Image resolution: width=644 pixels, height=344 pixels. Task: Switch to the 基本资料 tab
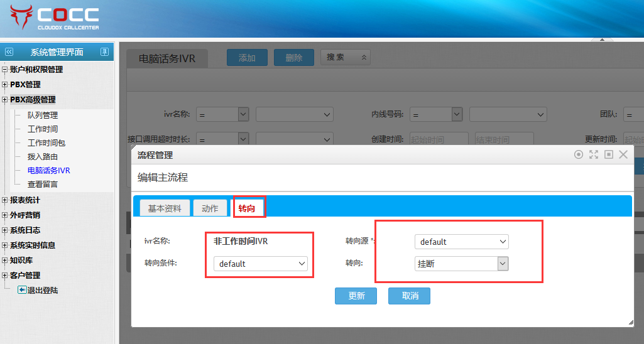pyautogui.click(x=165, y=208)
